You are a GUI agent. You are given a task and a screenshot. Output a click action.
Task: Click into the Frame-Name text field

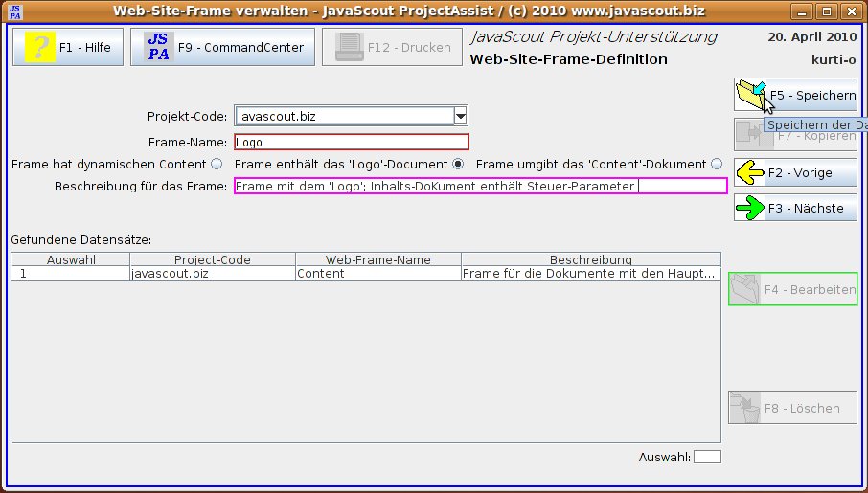[x=351, y=142]
